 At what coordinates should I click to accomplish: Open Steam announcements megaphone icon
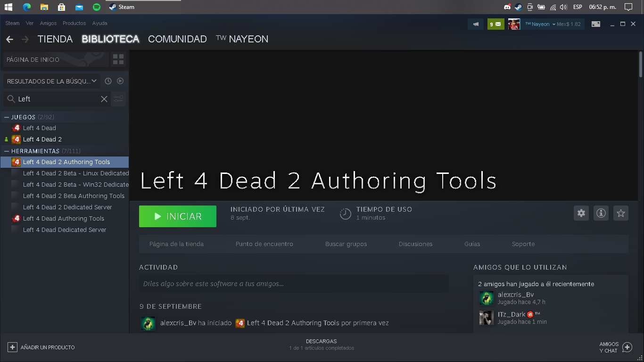click(x=476, y=24)
